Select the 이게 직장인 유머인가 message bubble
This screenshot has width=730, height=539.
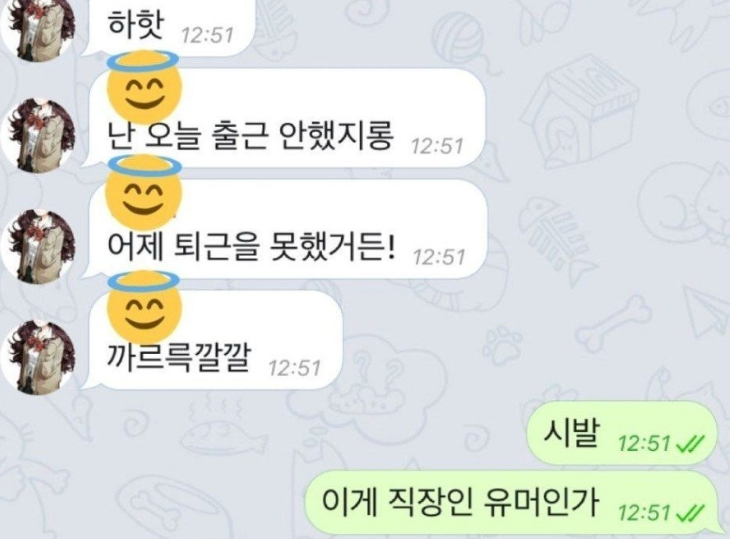click(512, 503)
